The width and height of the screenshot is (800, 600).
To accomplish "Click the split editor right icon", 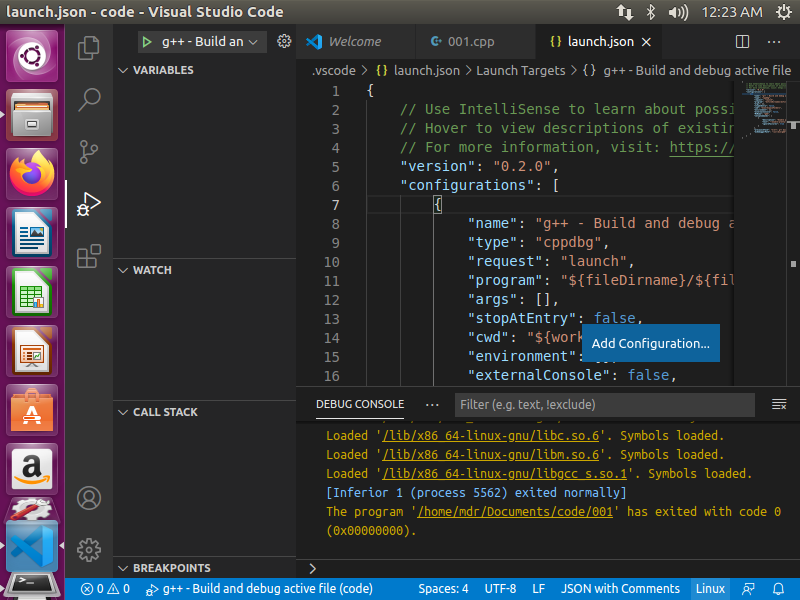I will click(742, 42).
